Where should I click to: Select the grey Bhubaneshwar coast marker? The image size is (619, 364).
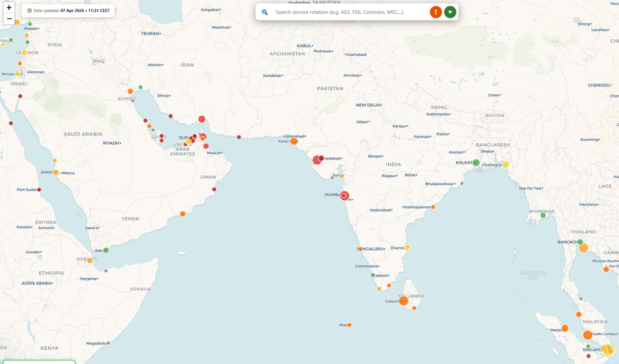pyautogui.click(x=462, y=184)
